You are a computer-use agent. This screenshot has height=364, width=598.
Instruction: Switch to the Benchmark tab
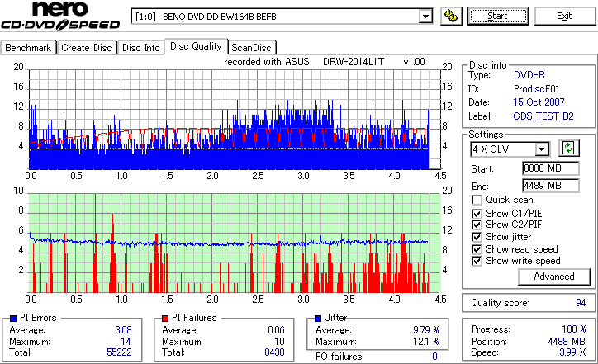tap(28, 48)
